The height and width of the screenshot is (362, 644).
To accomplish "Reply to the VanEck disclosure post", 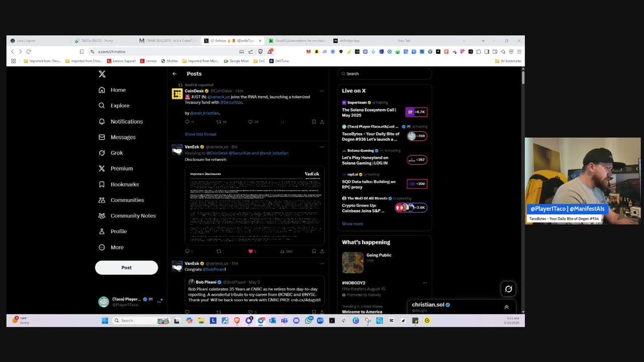I will coord(187,251).
